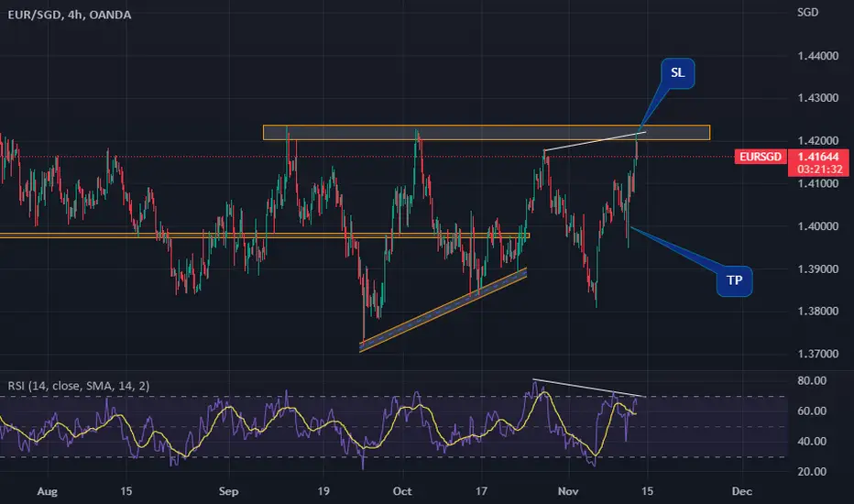Click the RSI 20.00 axis label

pos(812,472)
